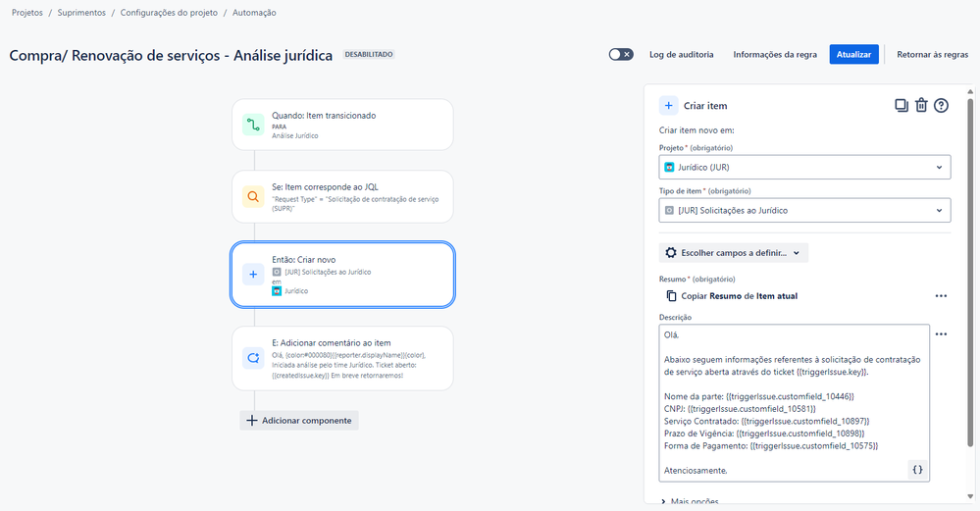Select the Então: Criar novo action card
The image size is (980, 511).
(x=342, y=275)
